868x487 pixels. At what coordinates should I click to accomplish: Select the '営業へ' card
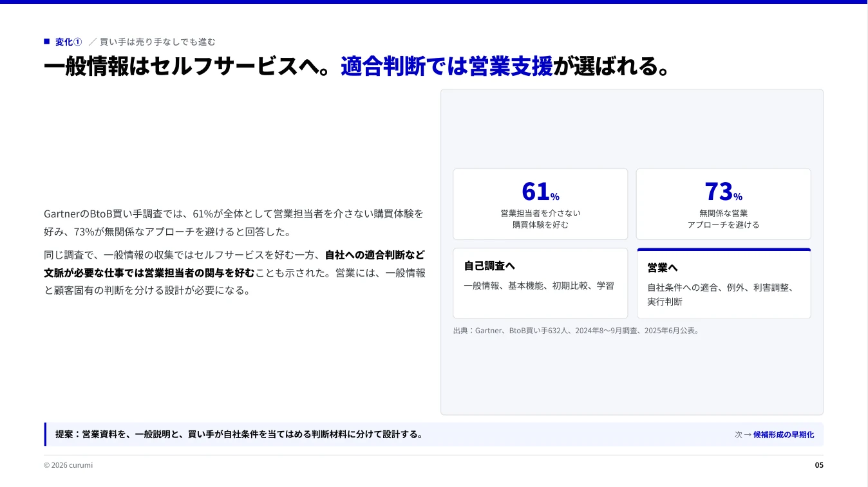724,283
